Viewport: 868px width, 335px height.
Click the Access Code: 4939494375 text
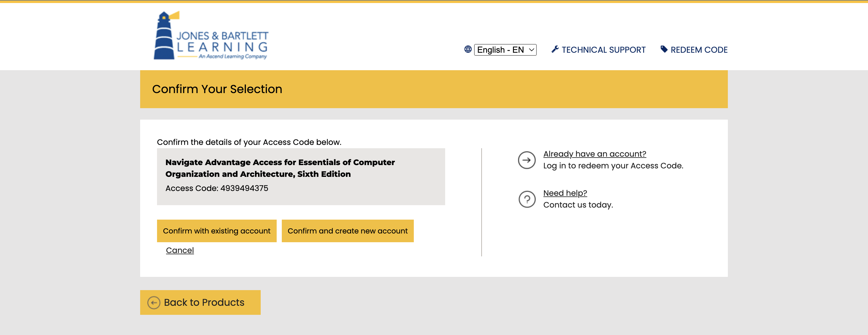click(217, 188)
